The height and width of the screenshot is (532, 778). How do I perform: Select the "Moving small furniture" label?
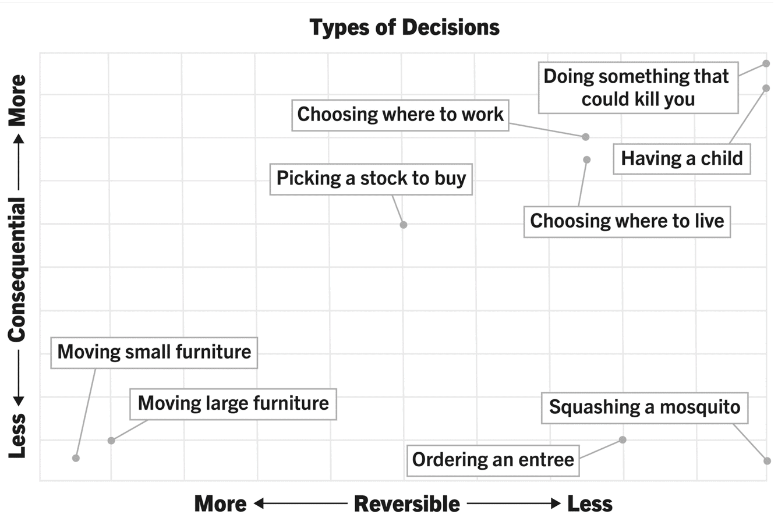click(x=154, y=352)
